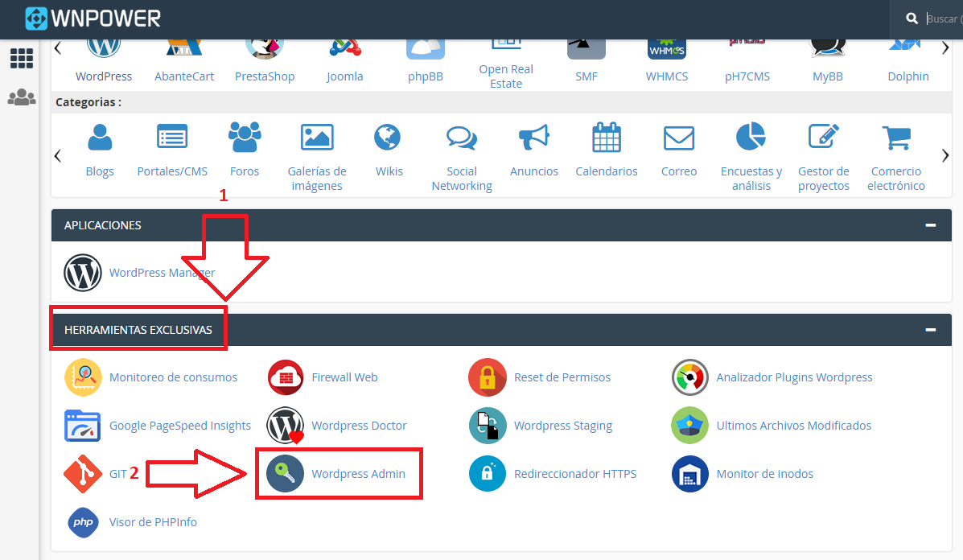Open the Redireccionador HTTPS text link

click(x=575, y=474)
